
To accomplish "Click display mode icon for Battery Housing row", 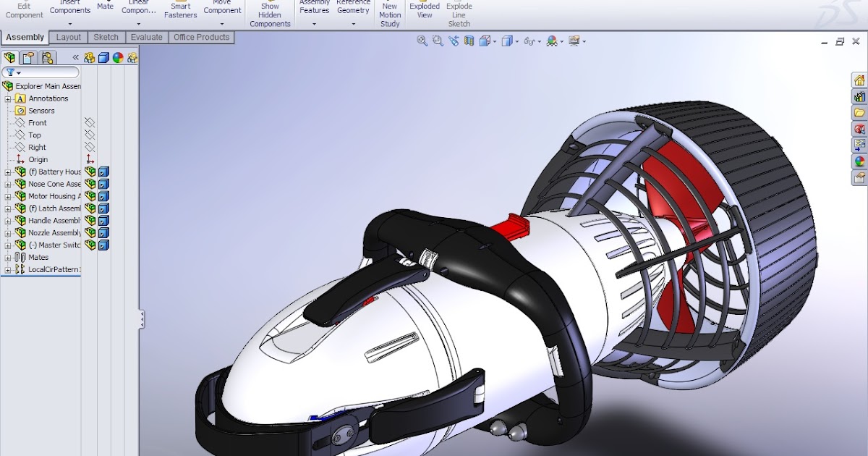I will [x=103, y=172].
